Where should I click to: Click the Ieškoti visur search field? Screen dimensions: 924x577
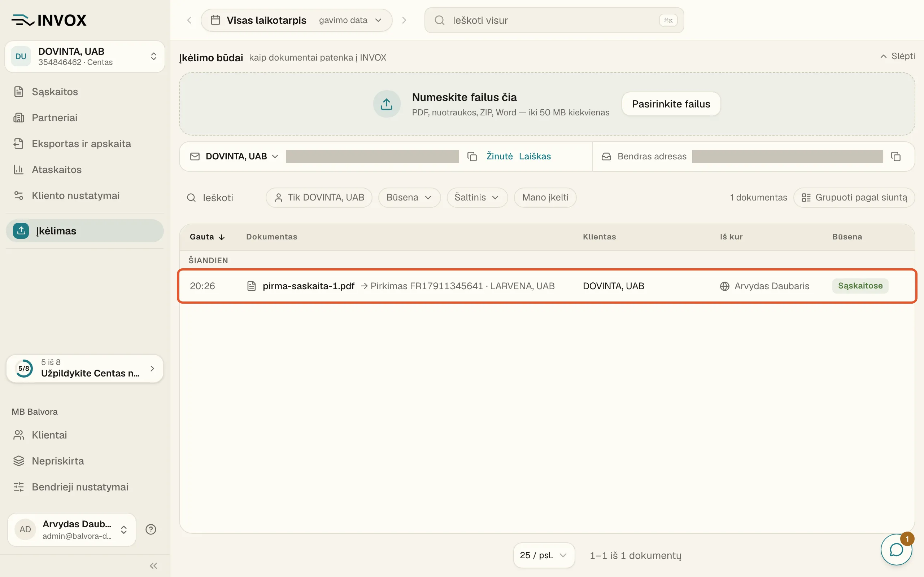(554, 20)
